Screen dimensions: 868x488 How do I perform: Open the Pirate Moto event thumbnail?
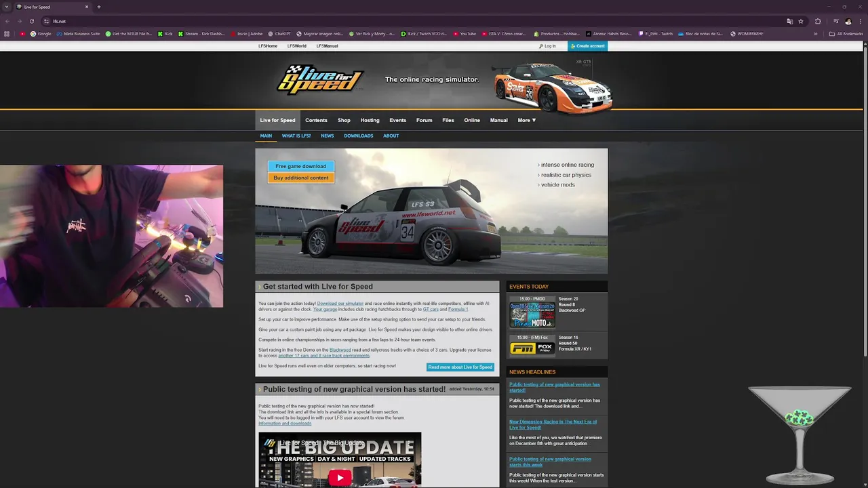tap(532, 315)
